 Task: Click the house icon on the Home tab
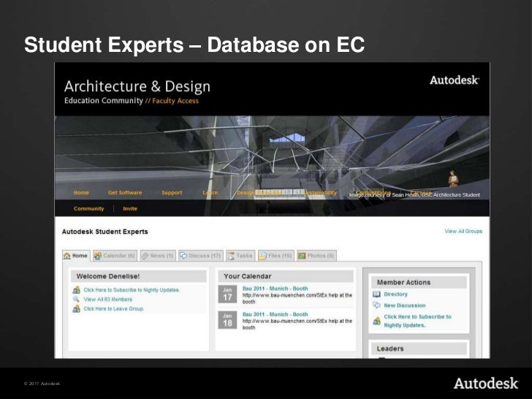point(67,256)
